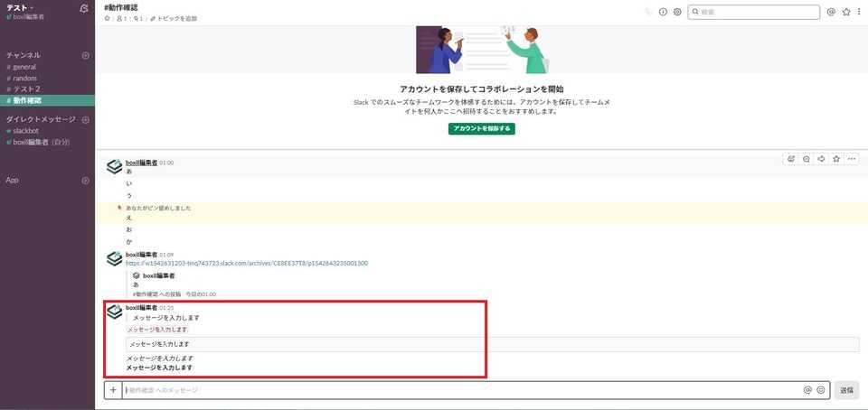
Task: Open the notifications bell in the sidebar
Action: [84, 8]
